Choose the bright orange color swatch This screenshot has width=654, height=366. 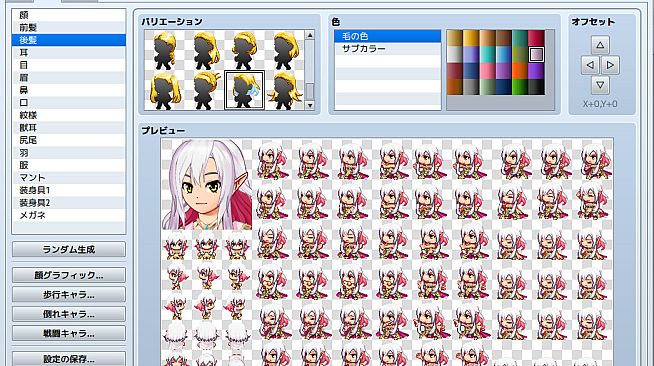pos(520,70)
